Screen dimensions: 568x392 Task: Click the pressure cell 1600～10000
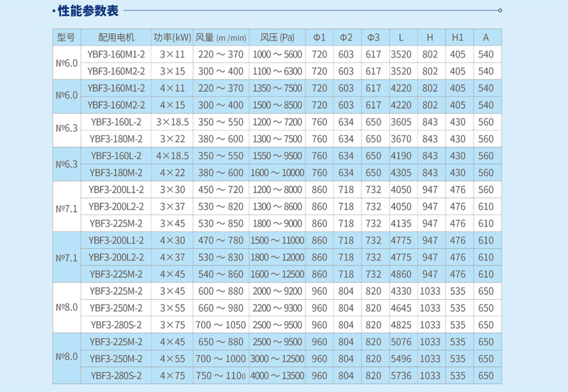[277, 173]
